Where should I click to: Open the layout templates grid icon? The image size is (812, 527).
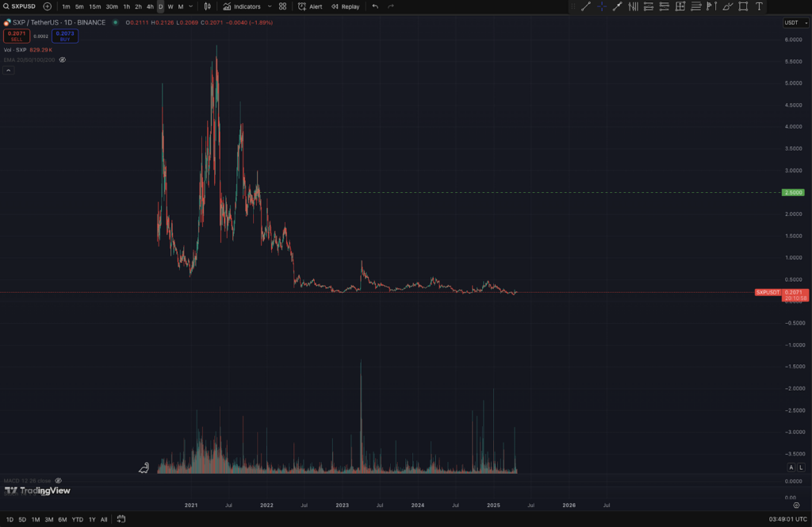(x=282, y=6)
